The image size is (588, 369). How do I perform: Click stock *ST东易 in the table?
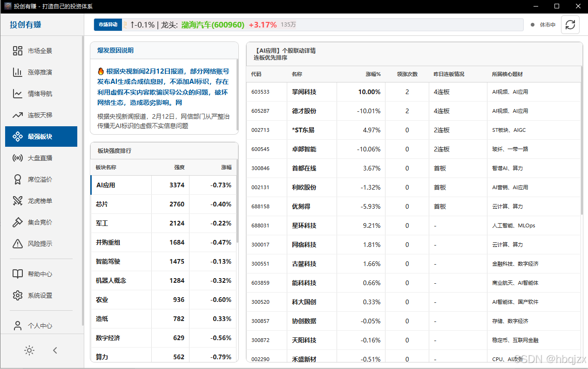tap(303, 130)
